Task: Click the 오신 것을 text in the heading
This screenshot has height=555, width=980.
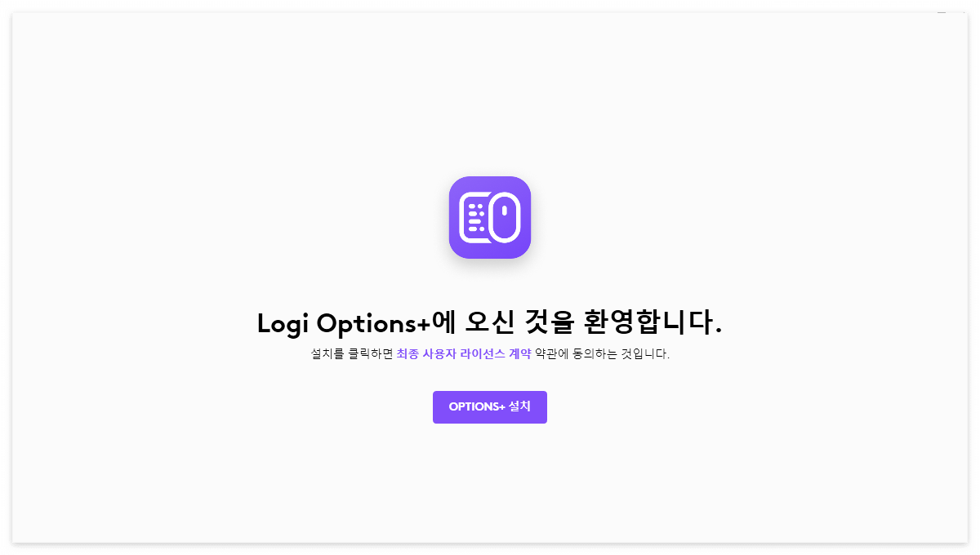Action: point(519,323)
